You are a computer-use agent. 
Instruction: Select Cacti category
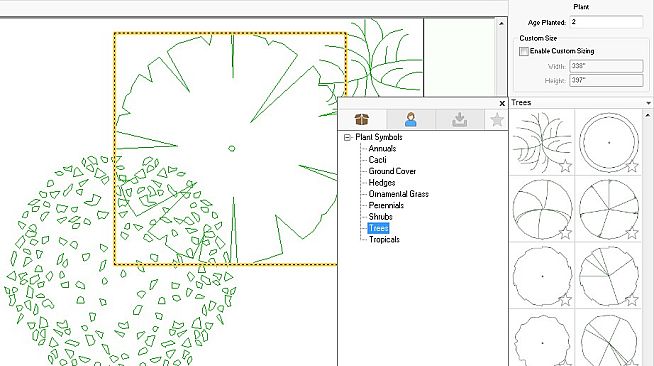[377, 160]
